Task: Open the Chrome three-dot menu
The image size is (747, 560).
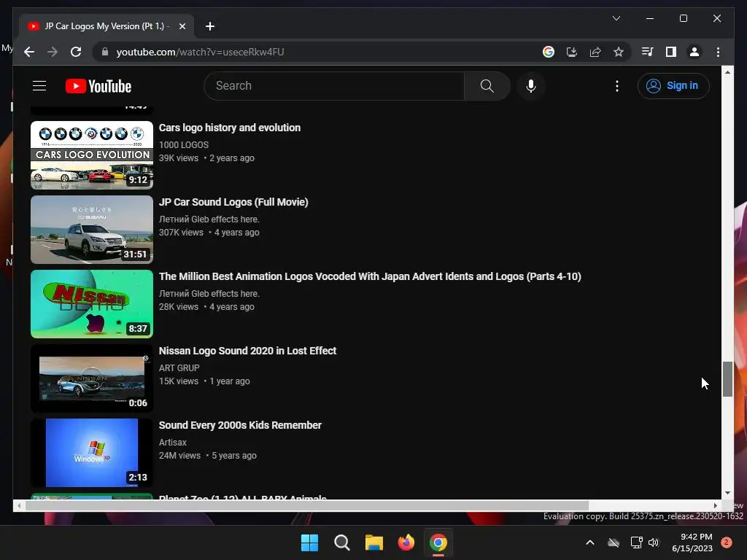Action: (718, 52)
